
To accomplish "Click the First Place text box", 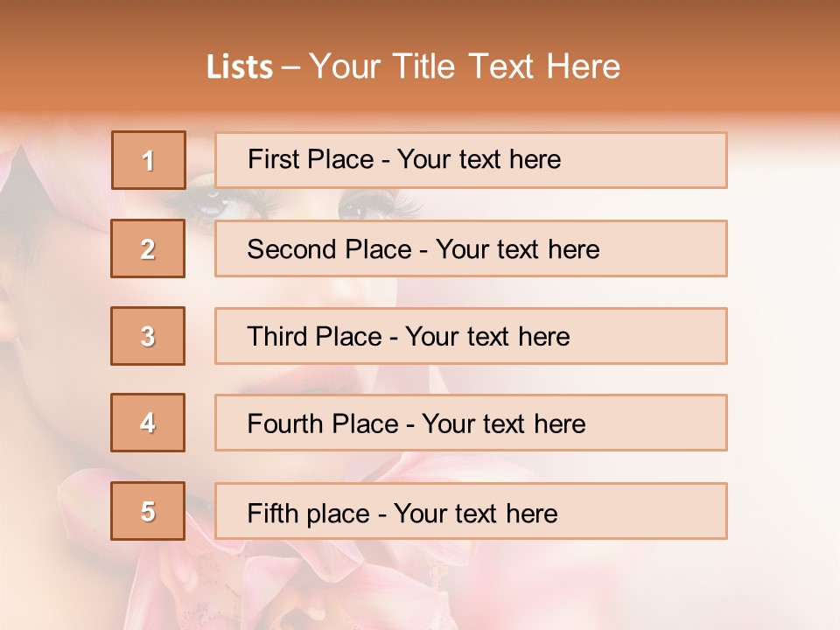I will [x=471, y=160].
